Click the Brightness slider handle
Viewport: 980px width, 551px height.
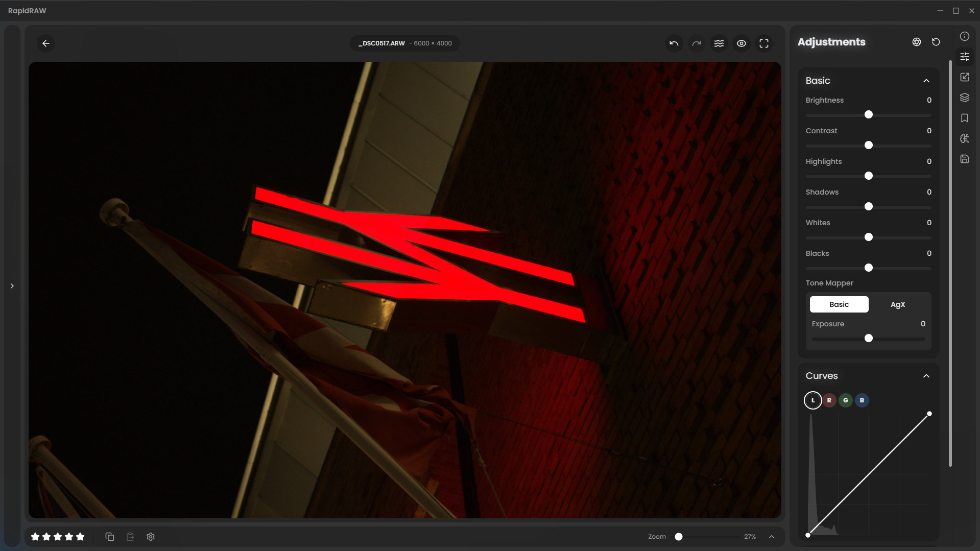[868, 114]
